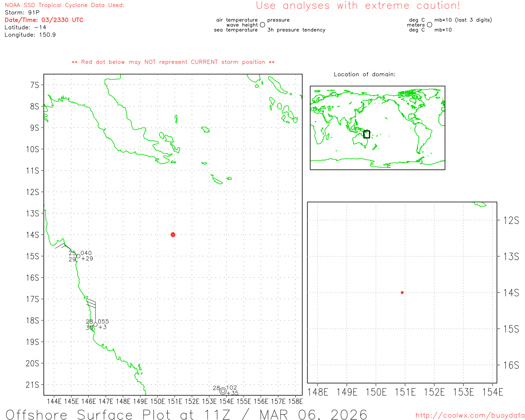The image size is (525, 420).
Task: Click the 'Storm: 91P' text
Action: point(22,12)
